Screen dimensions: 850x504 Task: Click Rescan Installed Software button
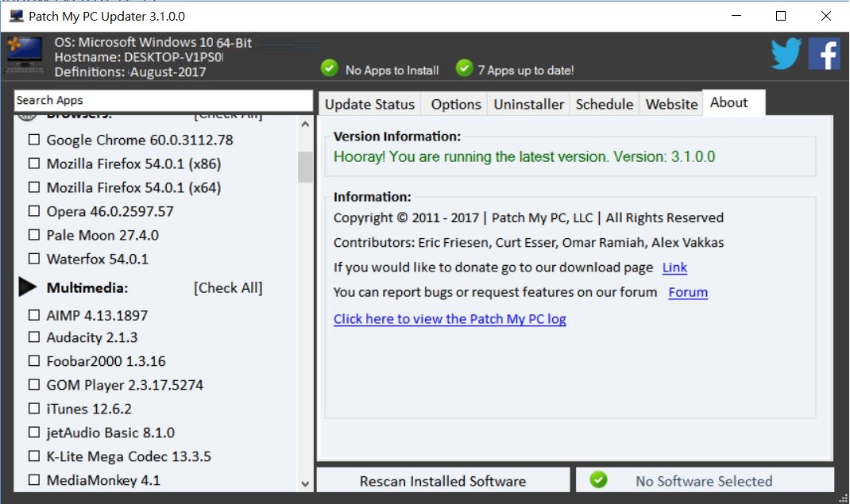click(x=443, y=480)
